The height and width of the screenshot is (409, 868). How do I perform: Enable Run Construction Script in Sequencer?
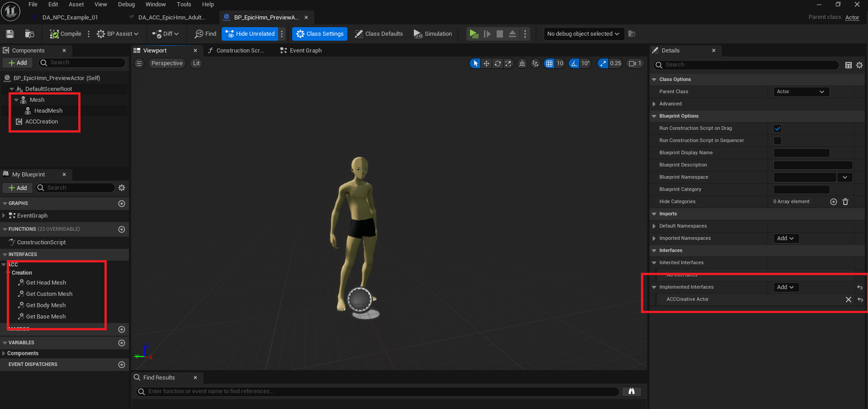point(778,141)
